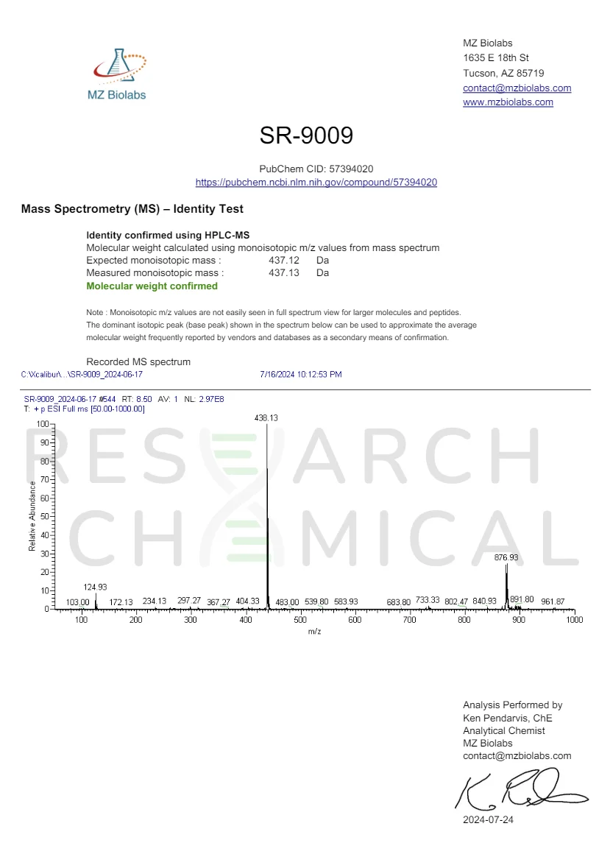Click the name Ken Pendarvis, ChE
Image resolution: width=610 pixels, height=868 pixels.
click(507, 718)
